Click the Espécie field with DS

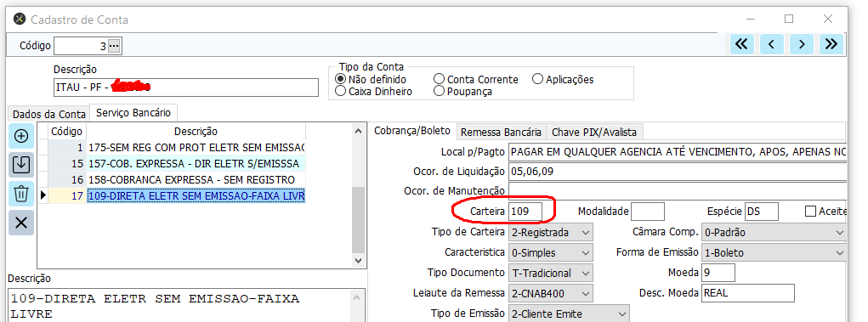tap(762, 212)
